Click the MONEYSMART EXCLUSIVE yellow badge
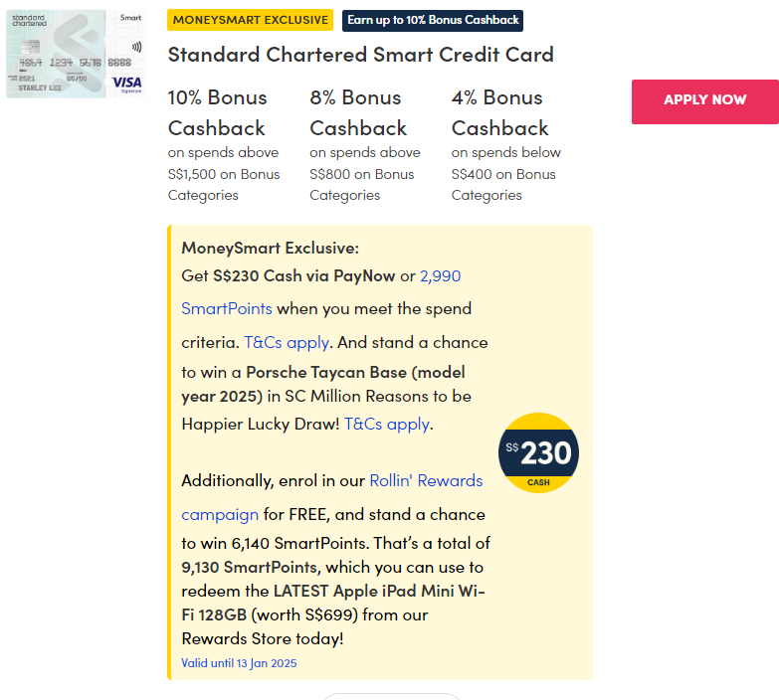This screenshot has width=779, height=700. [x=250, y=20]
